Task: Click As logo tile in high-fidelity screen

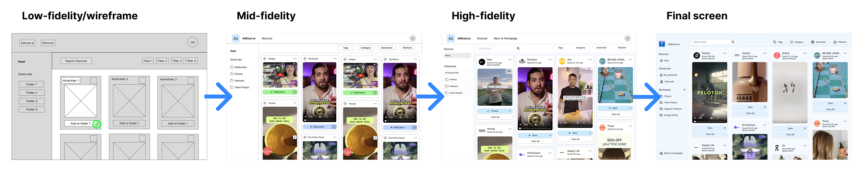Action: 451,38
